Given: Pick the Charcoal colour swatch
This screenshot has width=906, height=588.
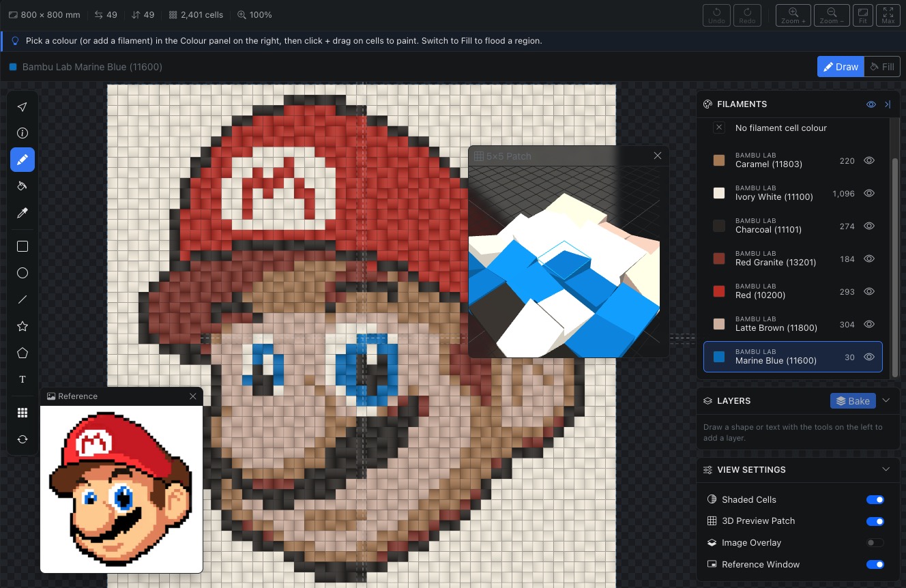Looking at the screenshot, I should click(x=718, y=226).
